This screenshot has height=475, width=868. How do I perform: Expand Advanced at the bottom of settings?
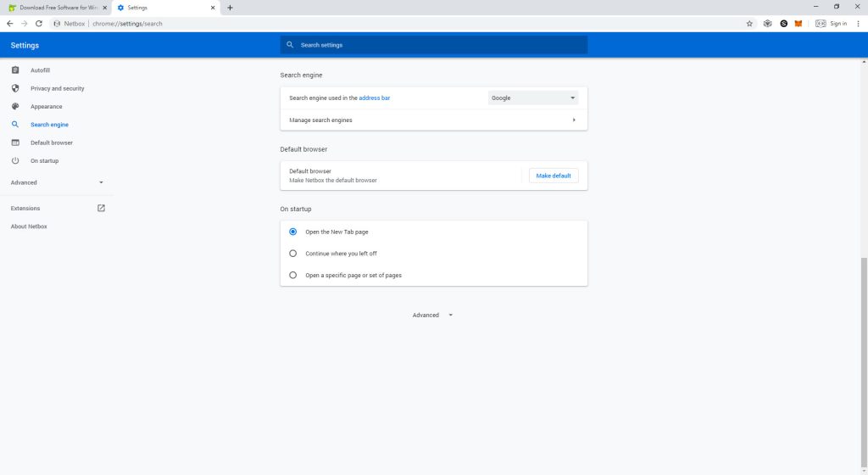(x=433, y=315)
